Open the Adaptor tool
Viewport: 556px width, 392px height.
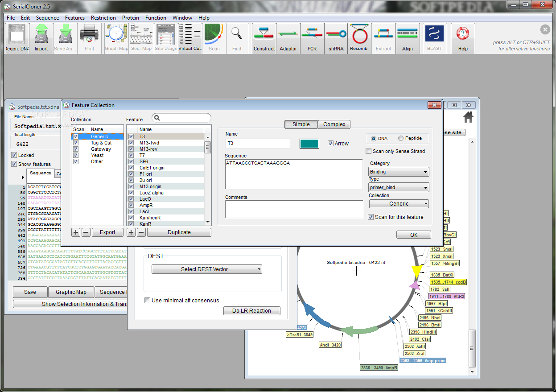tap(288, 38)
